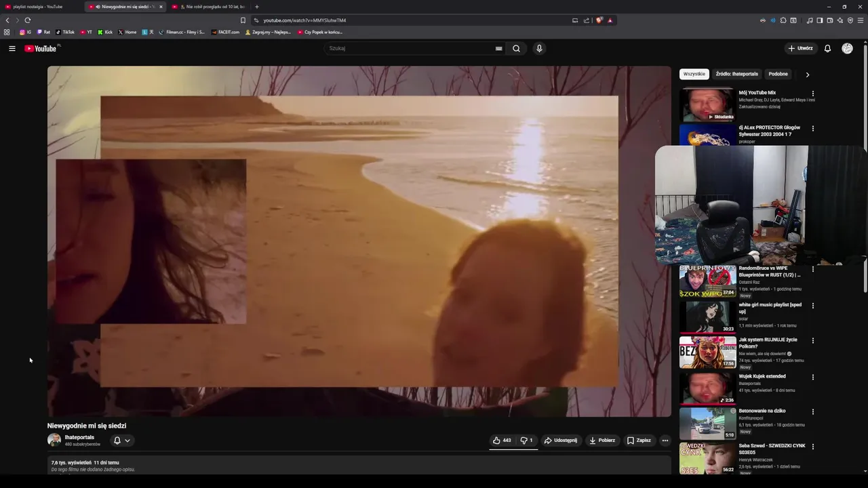The height and width of the screenshot is (488, 868).
Task: Open YouTube notifications bell in header
Action: [827, 48]
